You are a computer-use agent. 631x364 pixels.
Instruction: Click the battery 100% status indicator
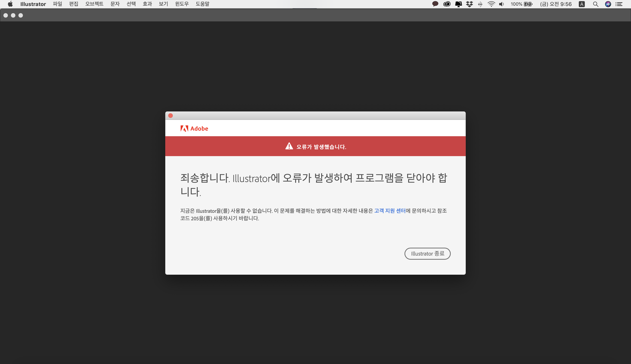[522, 4]
